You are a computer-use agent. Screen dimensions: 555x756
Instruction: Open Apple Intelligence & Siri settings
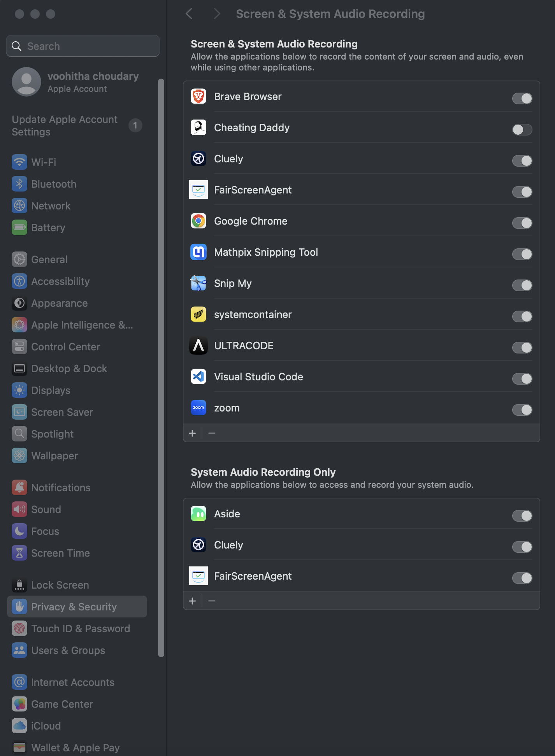tap(77, 325)
